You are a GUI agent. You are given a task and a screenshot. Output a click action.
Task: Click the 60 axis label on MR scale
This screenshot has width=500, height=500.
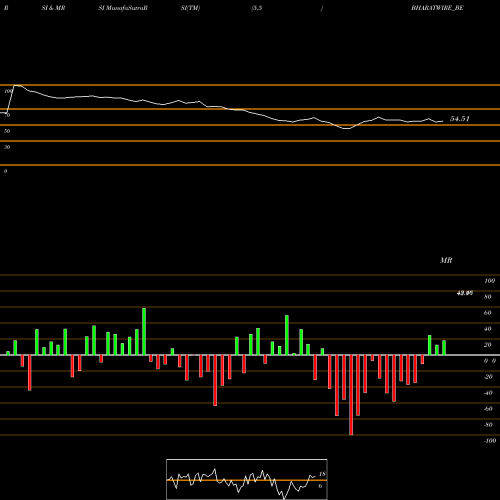click(487, 313)
